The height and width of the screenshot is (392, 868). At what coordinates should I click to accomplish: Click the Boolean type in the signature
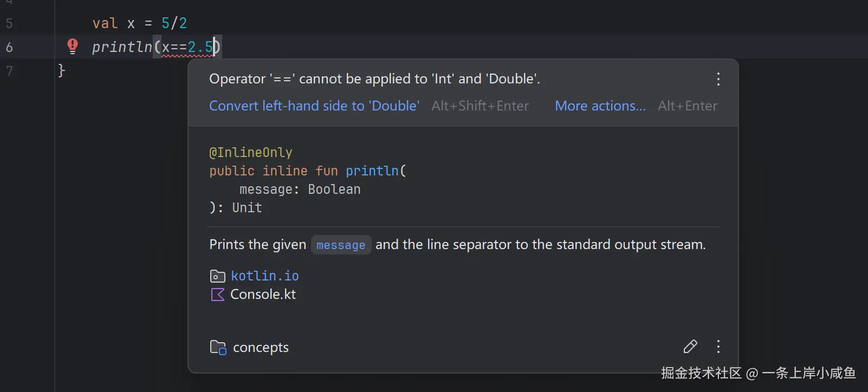pos(334,190)
